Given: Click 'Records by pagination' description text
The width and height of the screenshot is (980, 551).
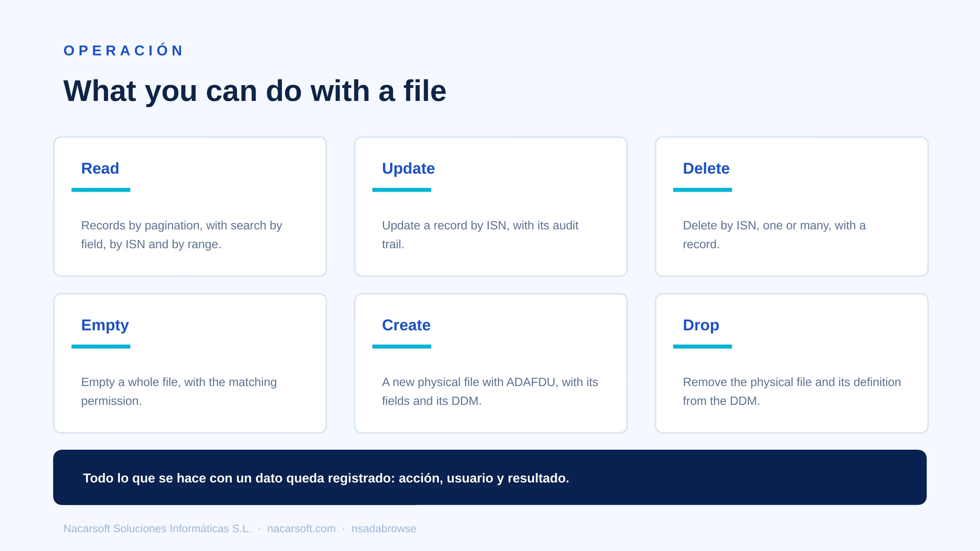Looking at the screenshot, I should 181,235.
